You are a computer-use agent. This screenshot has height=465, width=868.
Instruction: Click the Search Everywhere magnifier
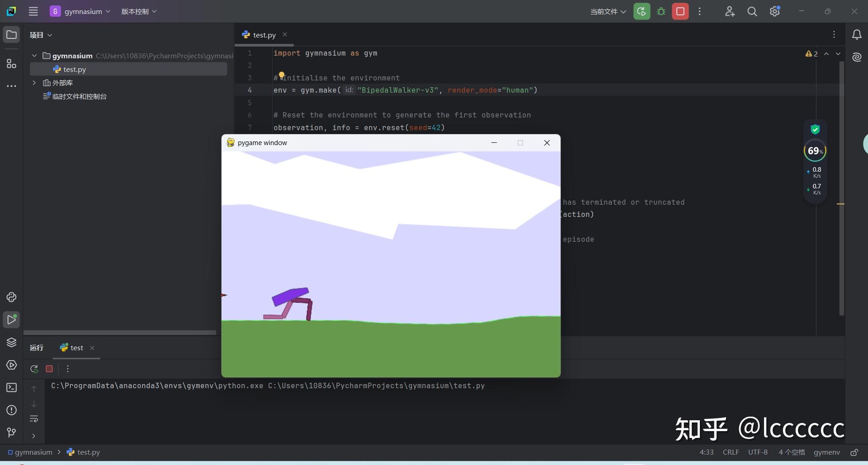(752, 11)
